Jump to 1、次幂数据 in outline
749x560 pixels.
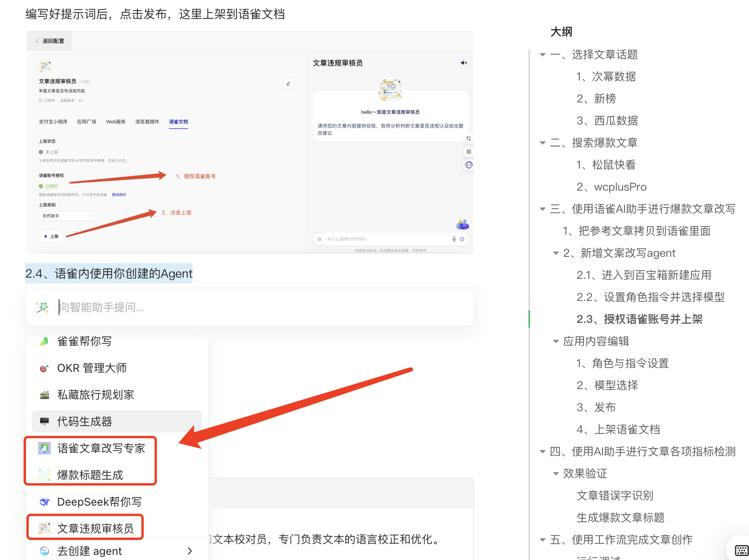(606, 77)
